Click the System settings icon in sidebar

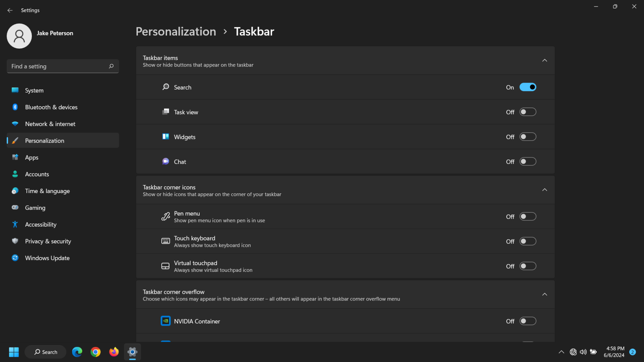pos(15,90)
